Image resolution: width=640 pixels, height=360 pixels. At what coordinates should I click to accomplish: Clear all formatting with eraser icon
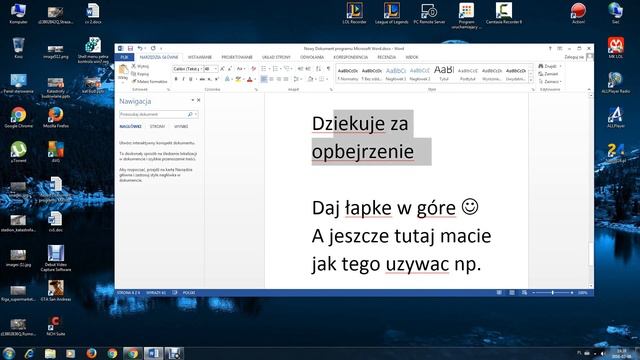point(253,69)
